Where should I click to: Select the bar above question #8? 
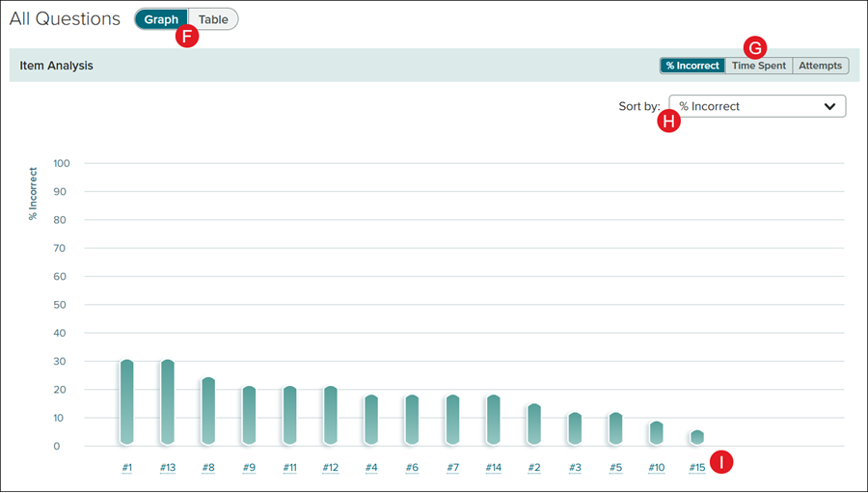tap(208, 410)
